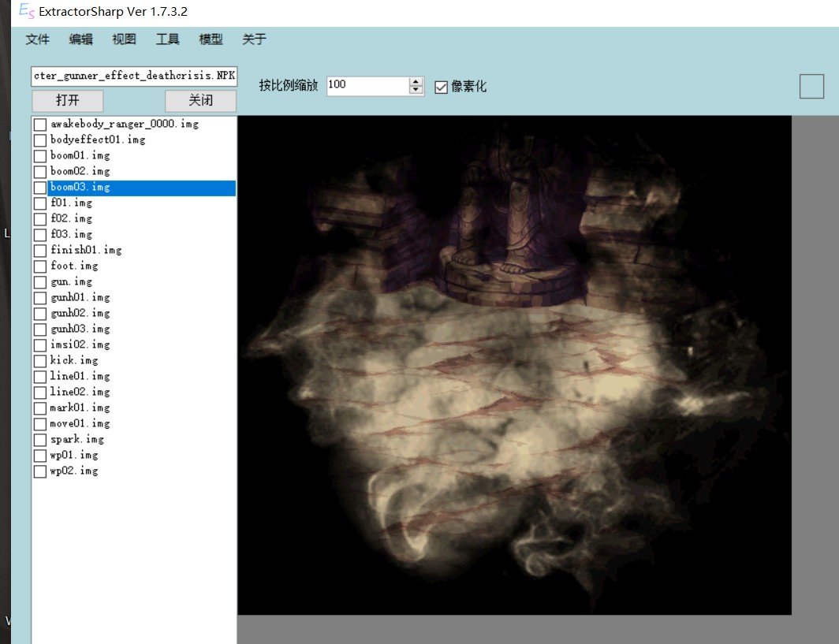Open the 关于 menu
The width and height of the screenshot is (839, 644).
click(x=254, y=39)
